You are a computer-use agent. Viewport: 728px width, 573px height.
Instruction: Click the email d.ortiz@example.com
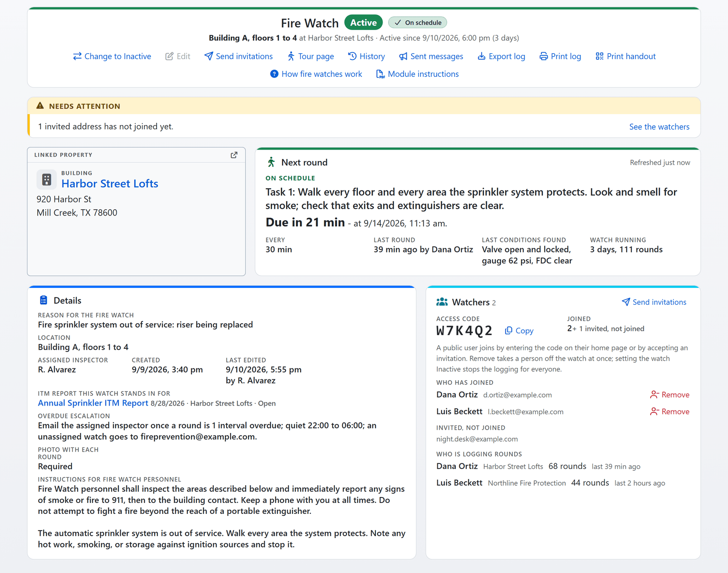(517, 395)
